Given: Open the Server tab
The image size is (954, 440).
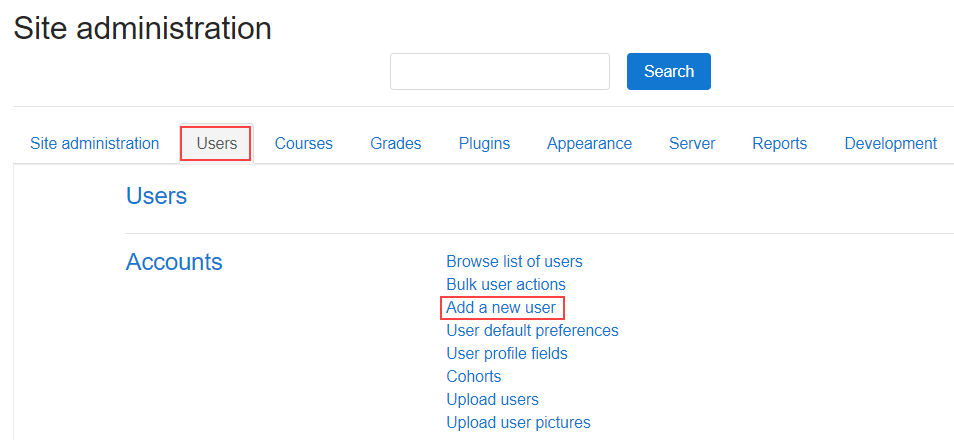Looking at the screenshot, I should tap(692, 144).
